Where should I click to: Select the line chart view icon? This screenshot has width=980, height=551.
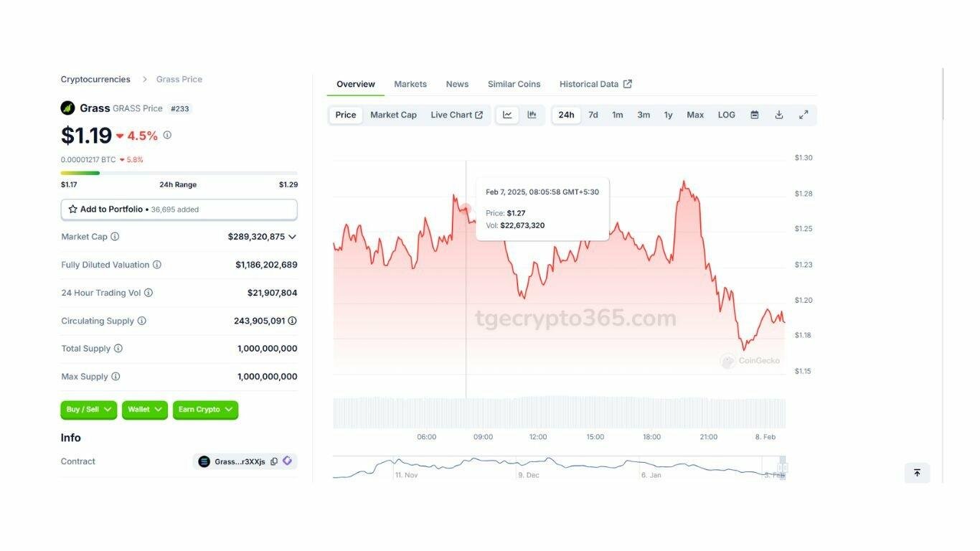(507, 115)
